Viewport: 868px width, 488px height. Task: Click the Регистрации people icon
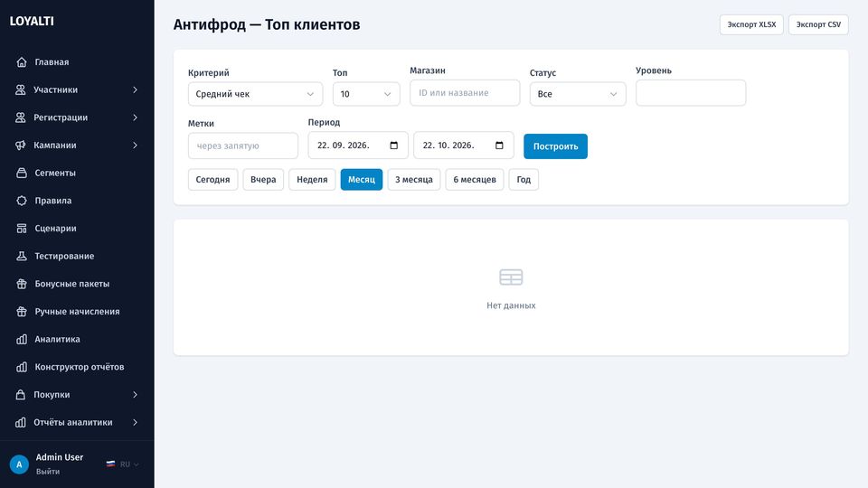(x=21, y=117)
